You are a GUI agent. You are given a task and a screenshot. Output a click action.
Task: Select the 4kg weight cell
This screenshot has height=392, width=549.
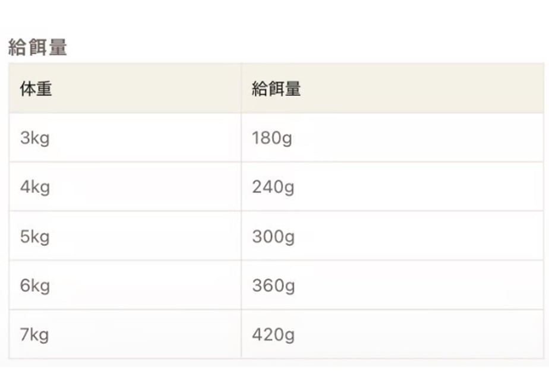[125, 186]
